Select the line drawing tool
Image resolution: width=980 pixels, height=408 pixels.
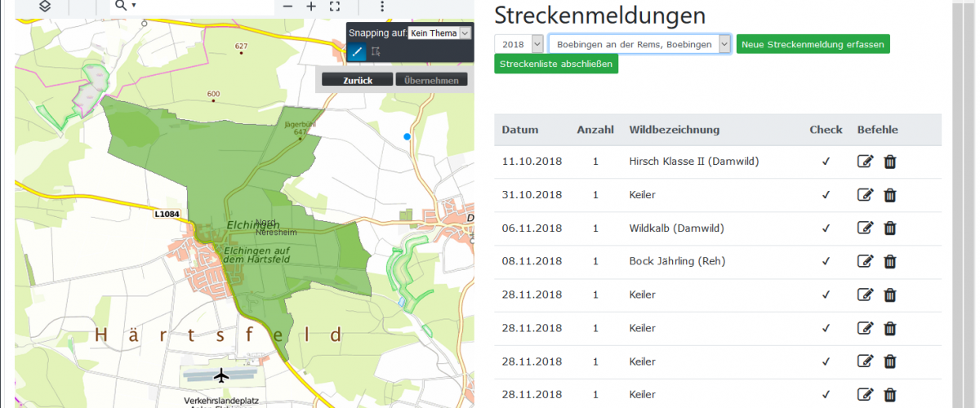coord(357,52)
